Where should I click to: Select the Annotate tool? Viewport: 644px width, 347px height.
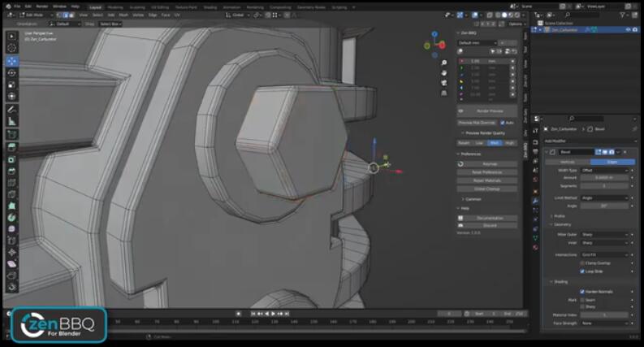tap(11, 110)
